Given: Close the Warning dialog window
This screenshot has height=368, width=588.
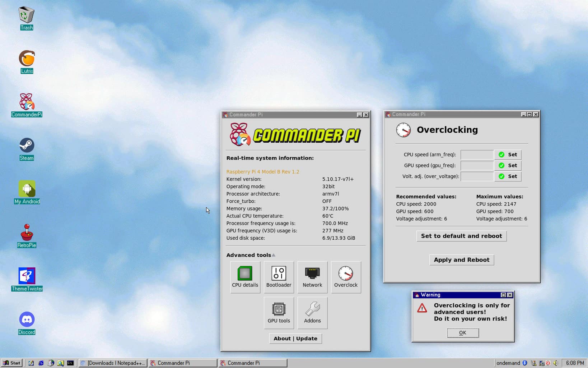Looking at the screenshot, I should point(510,295).
